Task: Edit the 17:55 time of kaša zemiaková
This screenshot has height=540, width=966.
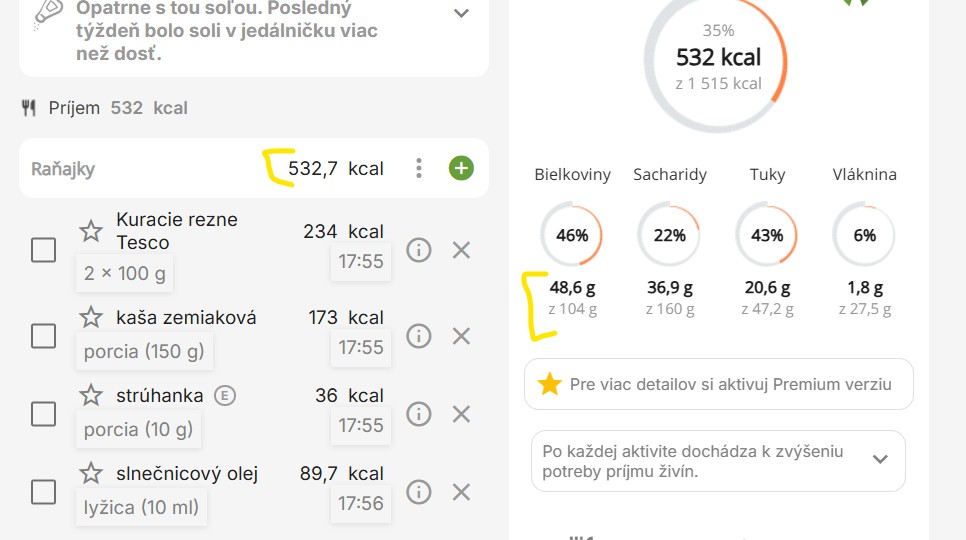Action: (x=360, y=348)
